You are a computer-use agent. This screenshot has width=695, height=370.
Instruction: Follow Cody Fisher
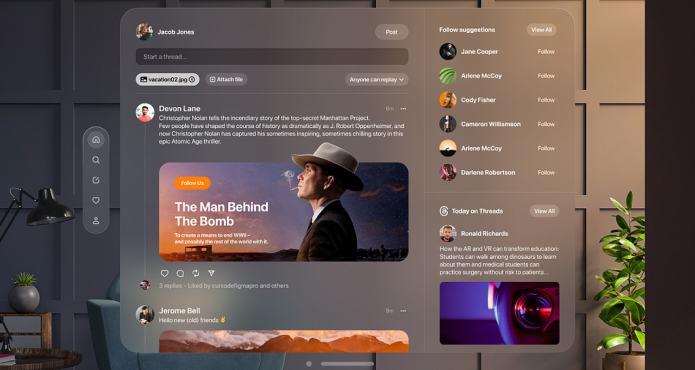(546, 100)
